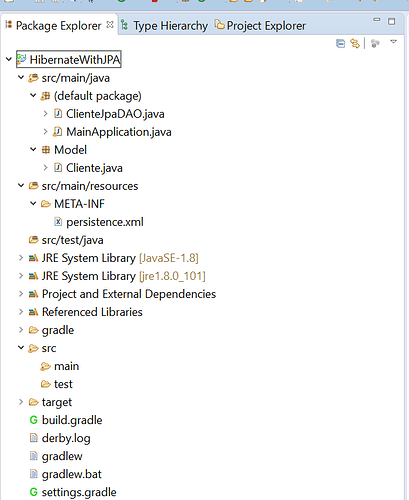409x500 pixels.
Task: Switch to the Project Explorer tab
Action: pos(260,26)
